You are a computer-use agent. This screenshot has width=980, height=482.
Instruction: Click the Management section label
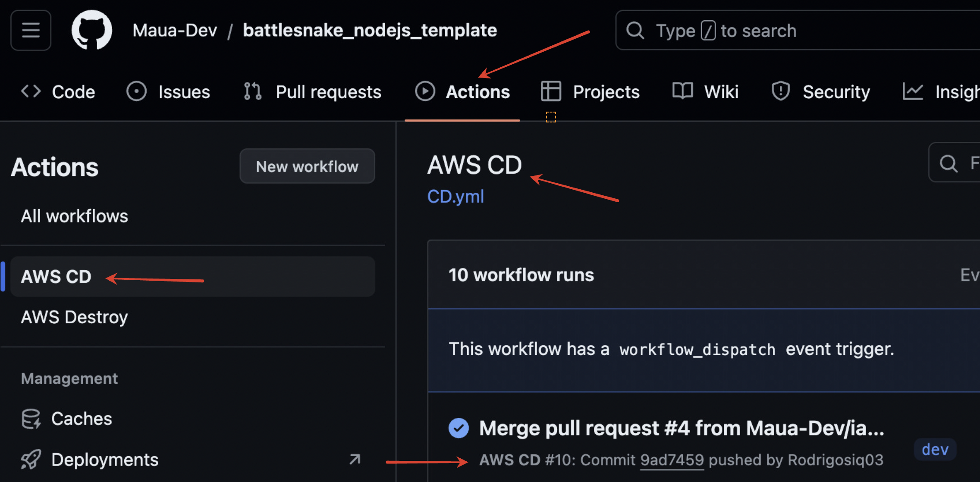(x=69, y=379)
